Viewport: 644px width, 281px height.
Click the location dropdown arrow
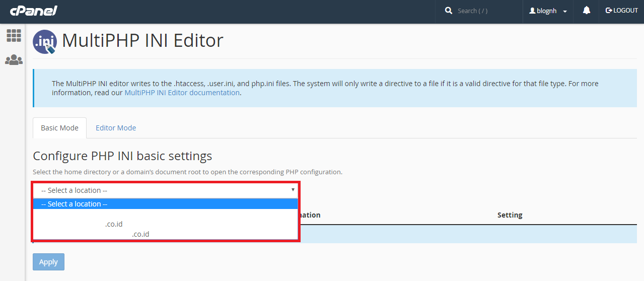pyautogui.click(x=293, y=190)
